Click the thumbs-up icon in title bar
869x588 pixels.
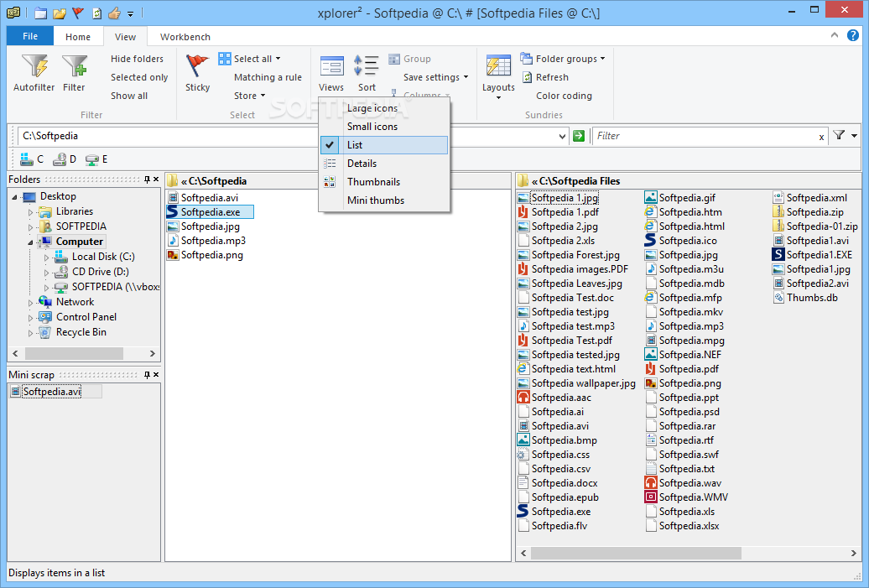point(114,13)
